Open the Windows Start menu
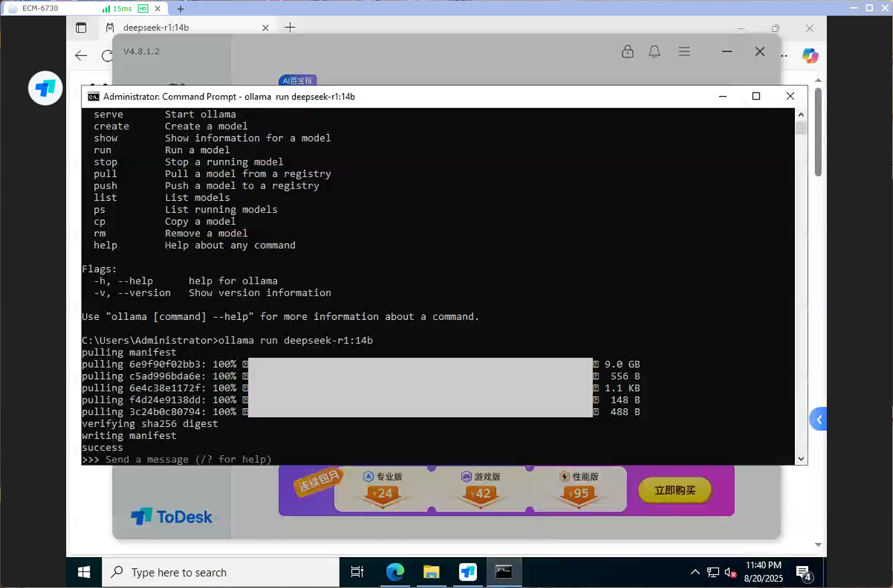Screen dimensions: 893x588 click(x=84, y=572)
